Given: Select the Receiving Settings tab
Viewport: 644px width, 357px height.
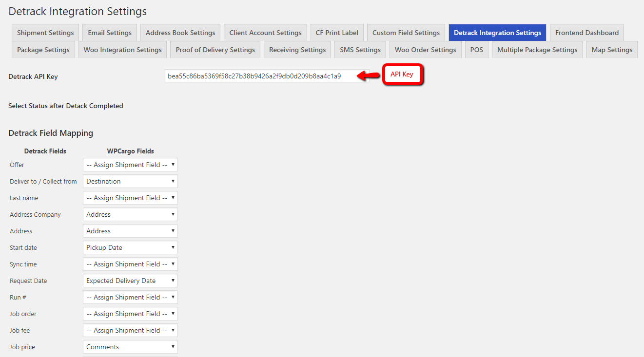Looking at the screenshot, I should pyautogui.click(x=297, y=50).
